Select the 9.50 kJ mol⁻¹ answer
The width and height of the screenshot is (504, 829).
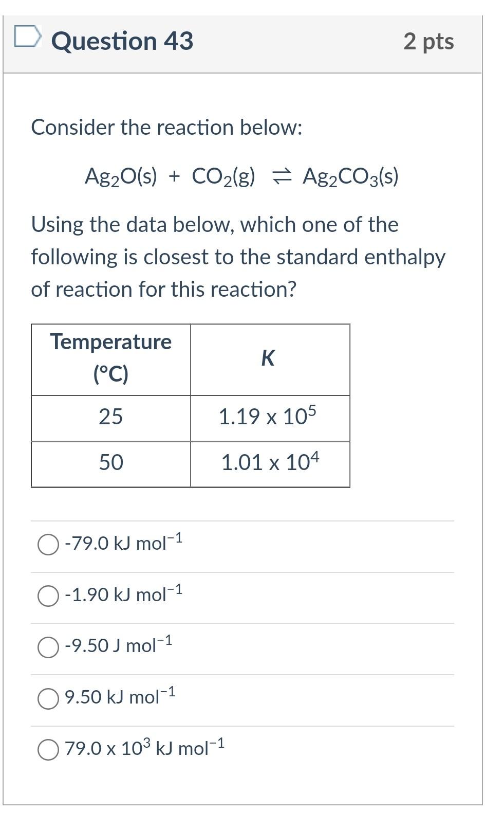click(x=48, y=697)
